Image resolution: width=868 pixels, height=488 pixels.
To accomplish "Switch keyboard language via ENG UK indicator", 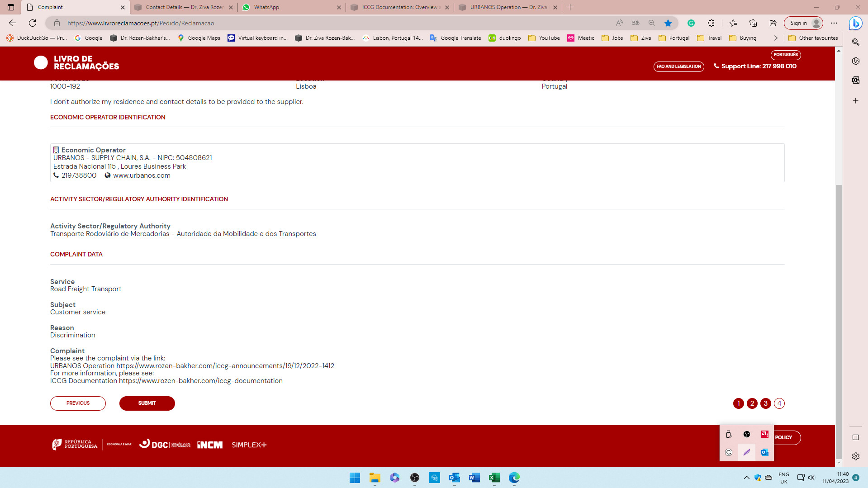I will point(783,478).
